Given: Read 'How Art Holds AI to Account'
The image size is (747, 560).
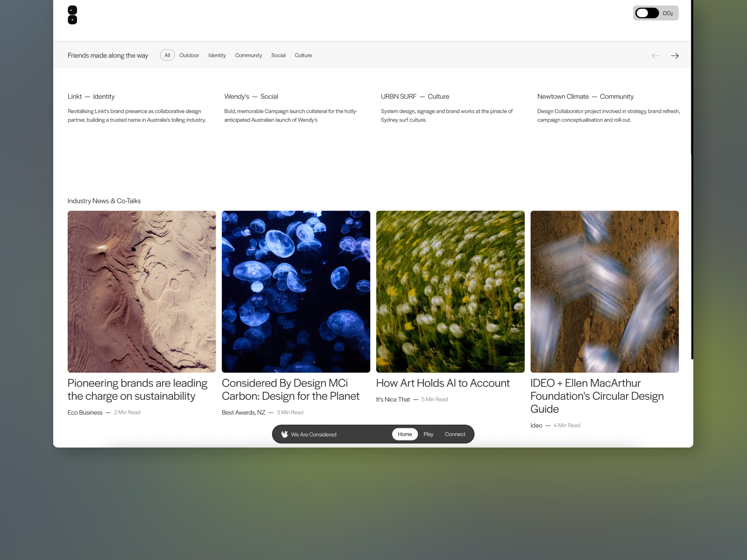Looking at the screenshot, I should [443, 383].
